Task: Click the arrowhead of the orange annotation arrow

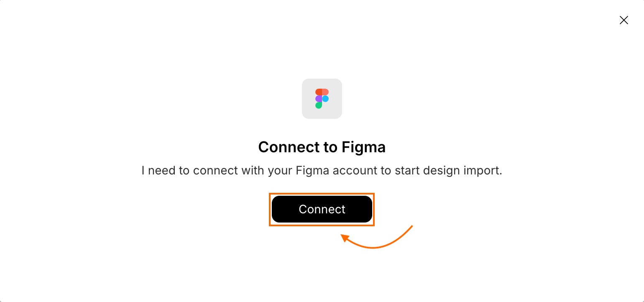Action: (345, 238)
